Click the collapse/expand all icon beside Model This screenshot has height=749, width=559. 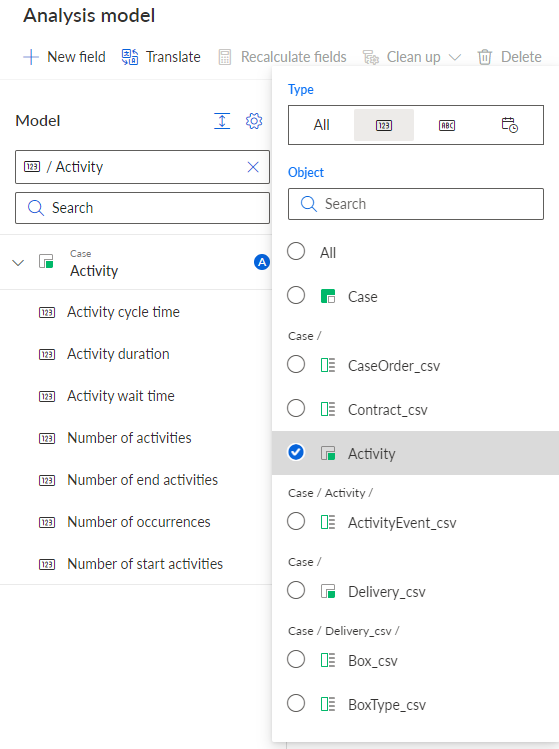[222, 121]
